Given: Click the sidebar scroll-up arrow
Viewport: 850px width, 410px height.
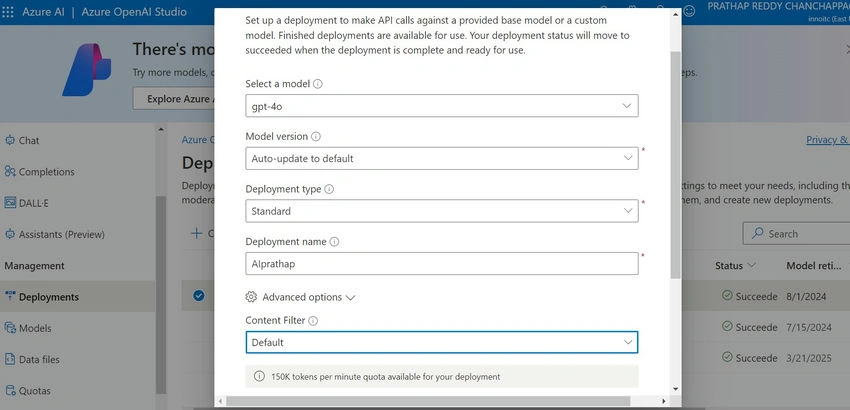Looking at the screenshot, I should pos(161,130).
